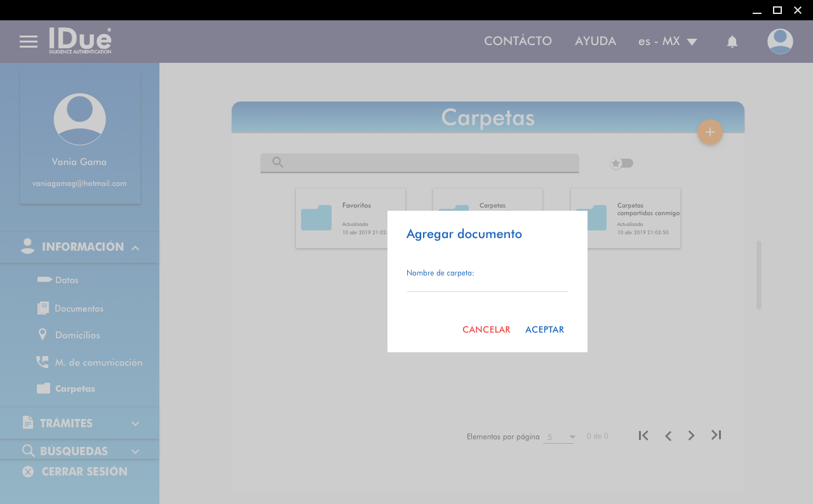Click the next page arrow

(x=691, y=435)
